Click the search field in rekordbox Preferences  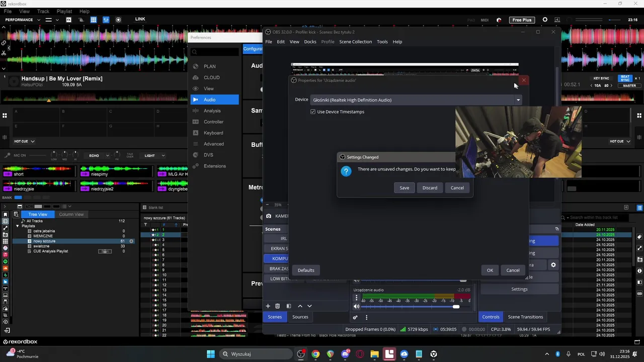[215, 52]
